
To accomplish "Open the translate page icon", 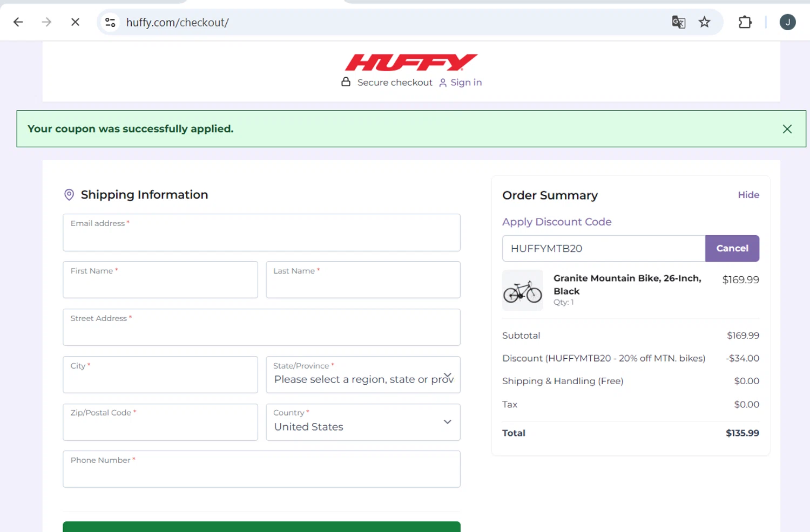I will coord(678,22).
